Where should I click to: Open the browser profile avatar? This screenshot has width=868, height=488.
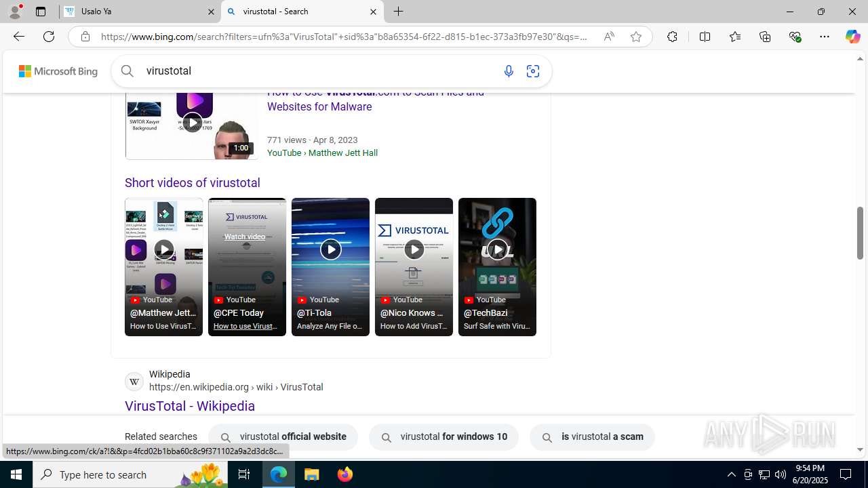tap(15, 12)
